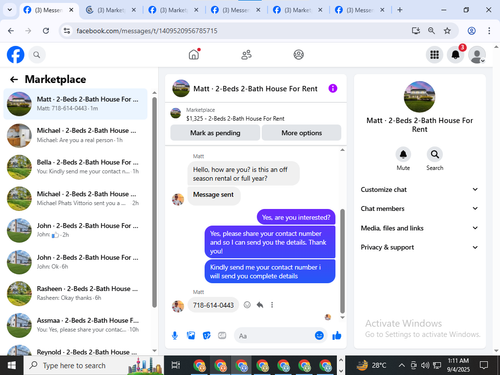500x375 pixels.
Task: Click the chat messages vertical scrollbar
Action: (342, 260)
